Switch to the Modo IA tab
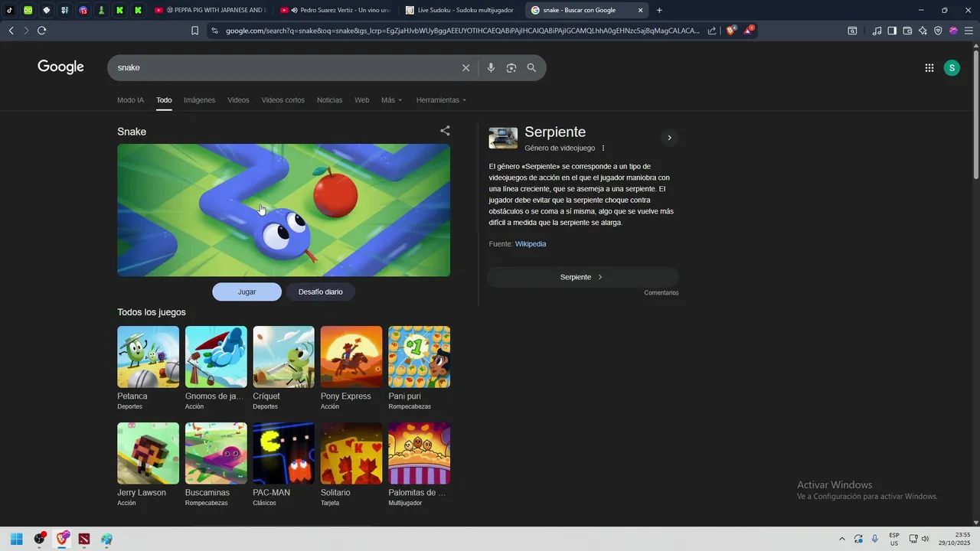980x551 pixels. pos(130,100)
